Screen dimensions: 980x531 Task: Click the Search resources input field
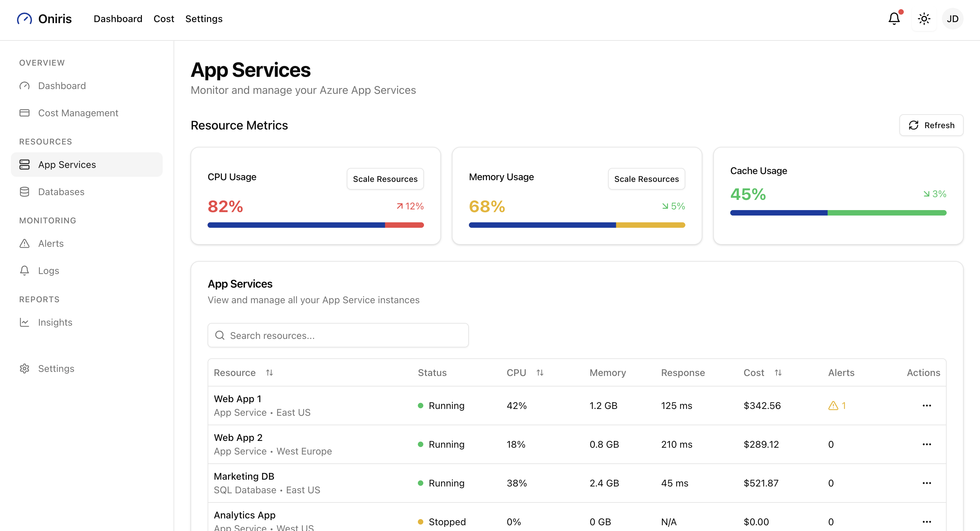click(338, 335)
